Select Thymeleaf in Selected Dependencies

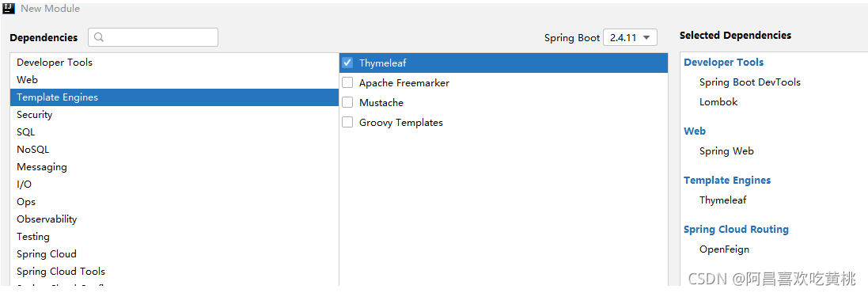[722, 200]
